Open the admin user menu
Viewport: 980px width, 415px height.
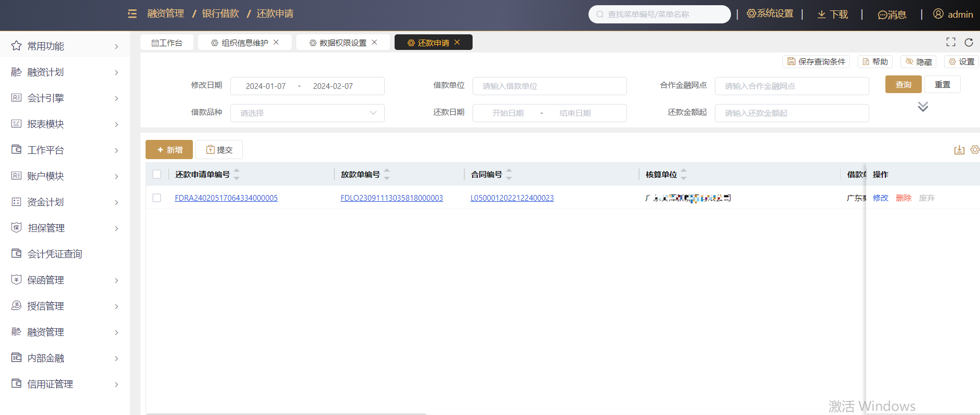pos(953,14)
